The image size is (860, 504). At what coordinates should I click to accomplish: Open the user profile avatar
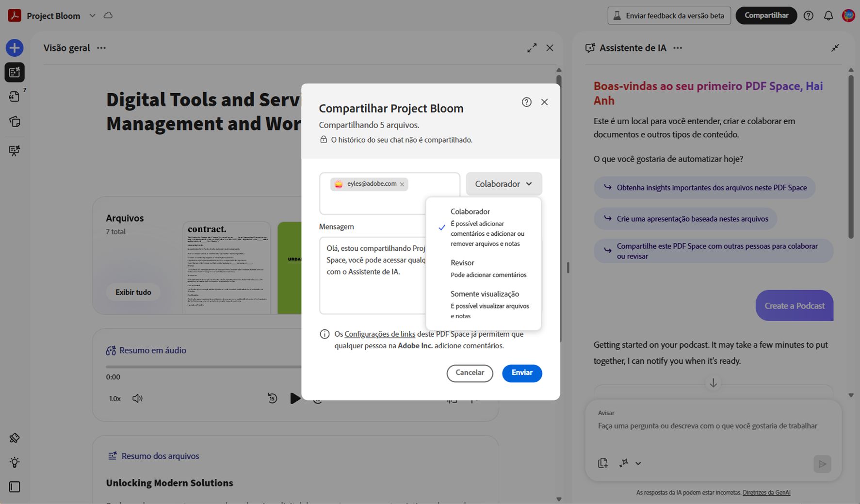pos(848,16)
